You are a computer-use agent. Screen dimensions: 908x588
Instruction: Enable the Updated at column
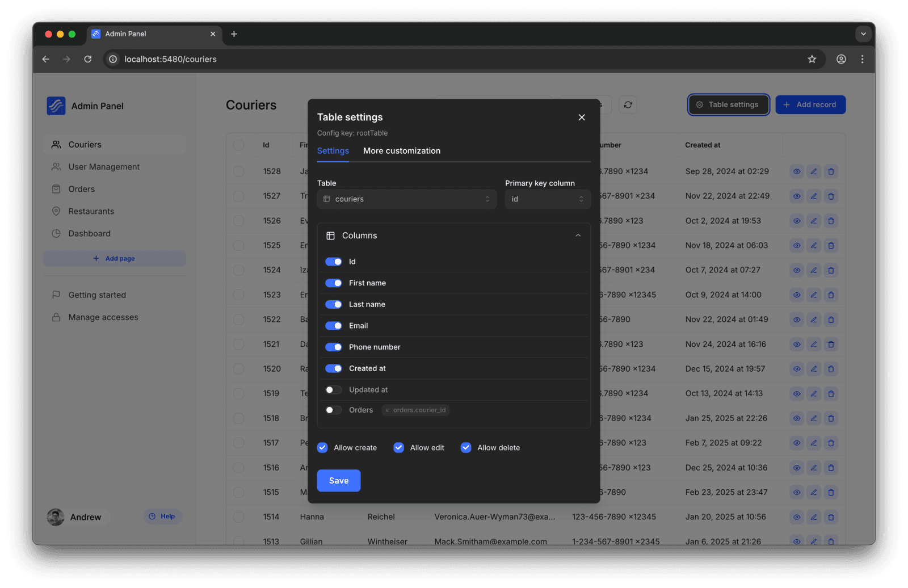coord(334,390)
